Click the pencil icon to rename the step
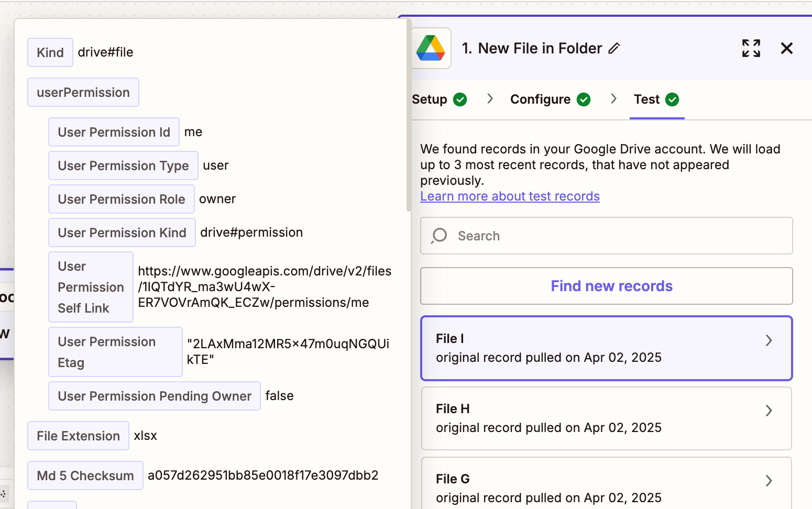The image size is (812, 509). [x=615, y=48]
